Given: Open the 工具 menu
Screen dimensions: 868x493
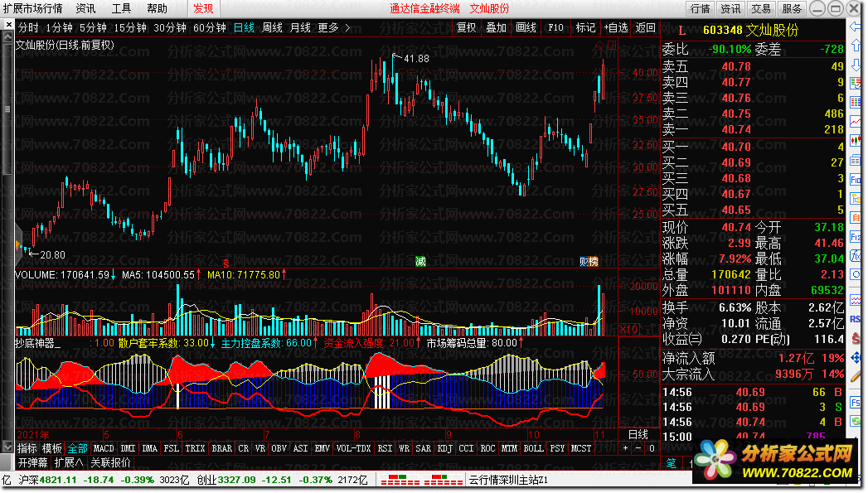Looking at the screenshot, I should click(x=121, y=8).
